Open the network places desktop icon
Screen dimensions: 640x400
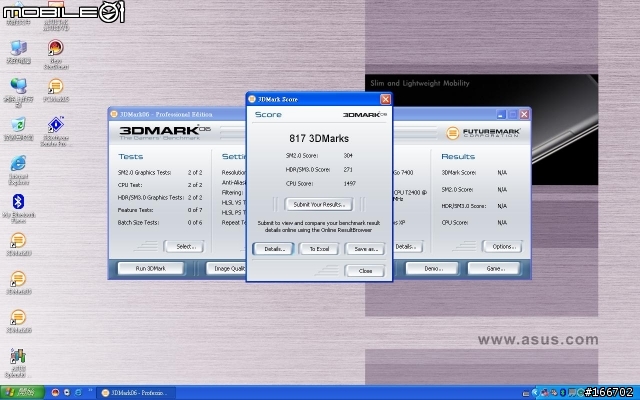click(19, 93)
